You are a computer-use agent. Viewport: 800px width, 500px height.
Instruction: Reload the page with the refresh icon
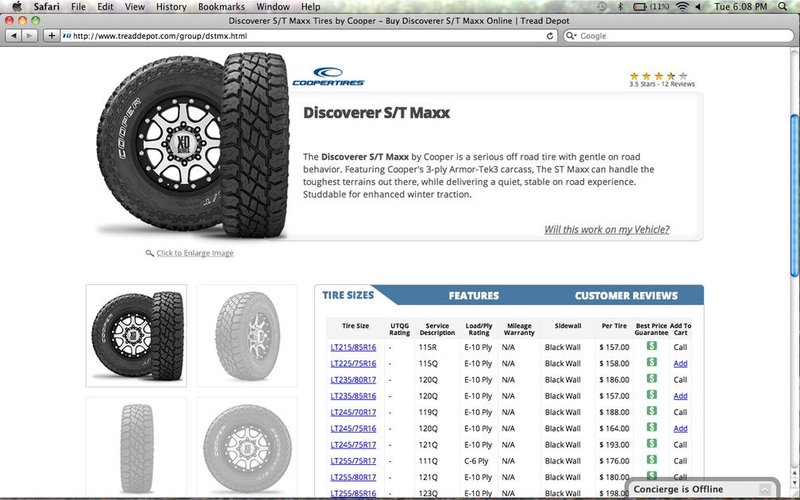550,36
